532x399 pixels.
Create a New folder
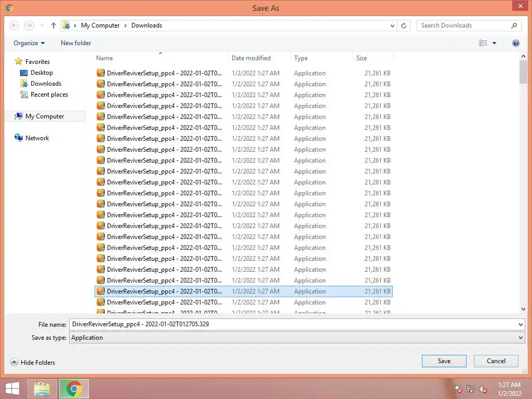point(76,43)
